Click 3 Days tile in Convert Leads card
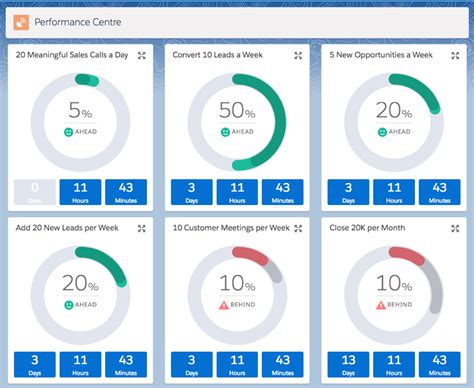The image size is (474, 388). coord(192,192)
